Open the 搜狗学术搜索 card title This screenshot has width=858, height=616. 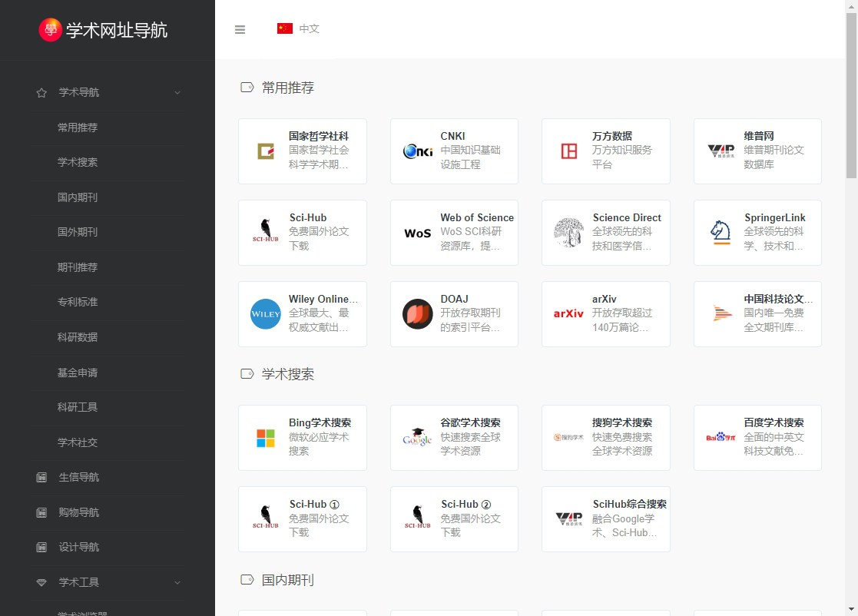(x=622, y=423)
